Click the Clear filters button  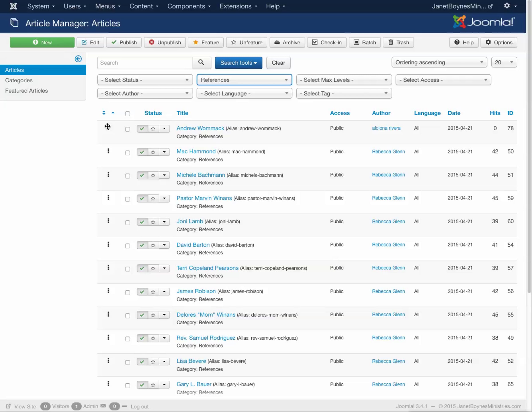coord(278,63)
